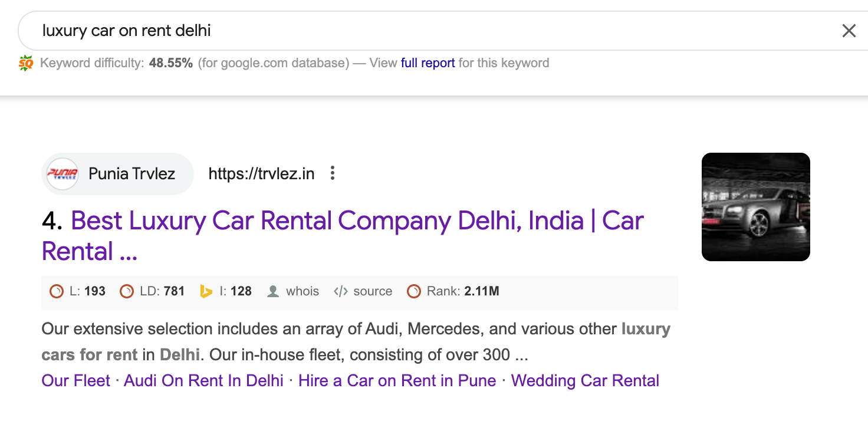868x421 pixels.
Task: Click the code brackets source icon
Action: (341, 291)
